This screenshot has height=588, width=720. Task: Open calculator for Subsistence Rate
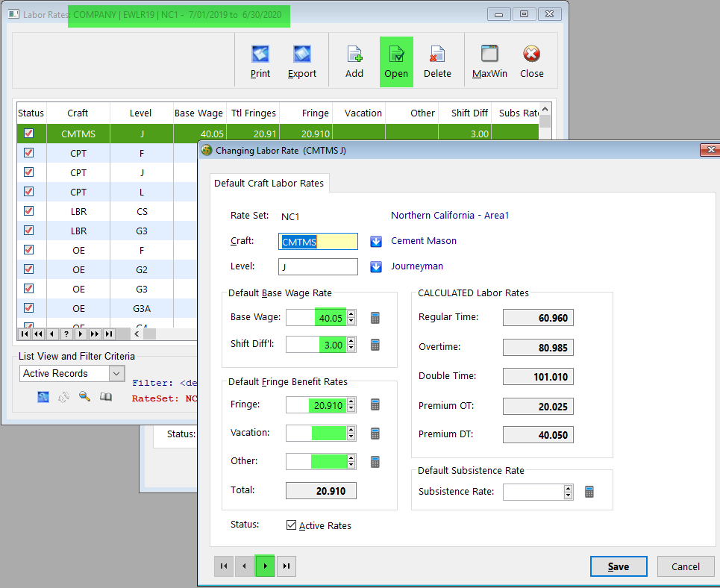[x=589, y=492]
